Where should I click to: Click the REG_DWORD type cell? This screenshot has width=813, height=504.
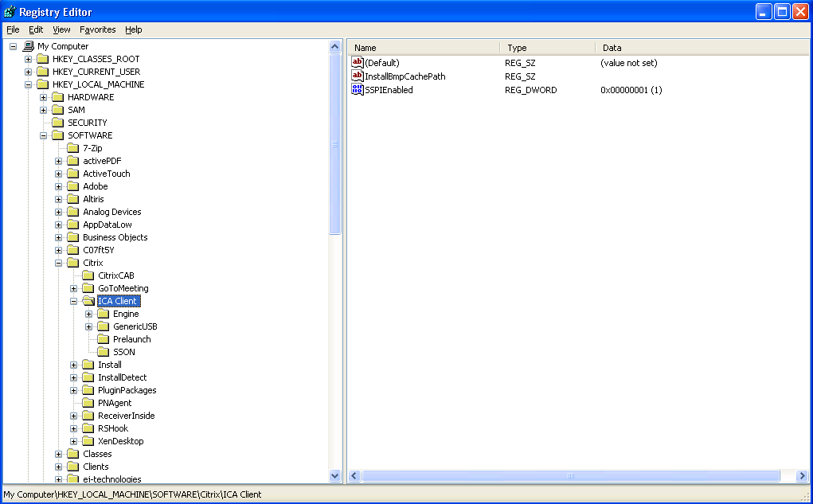tap(530, 90)
